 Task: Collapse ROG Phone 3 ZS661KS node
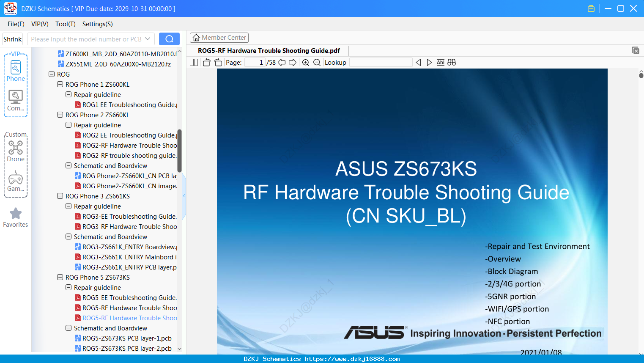point(60,196)
